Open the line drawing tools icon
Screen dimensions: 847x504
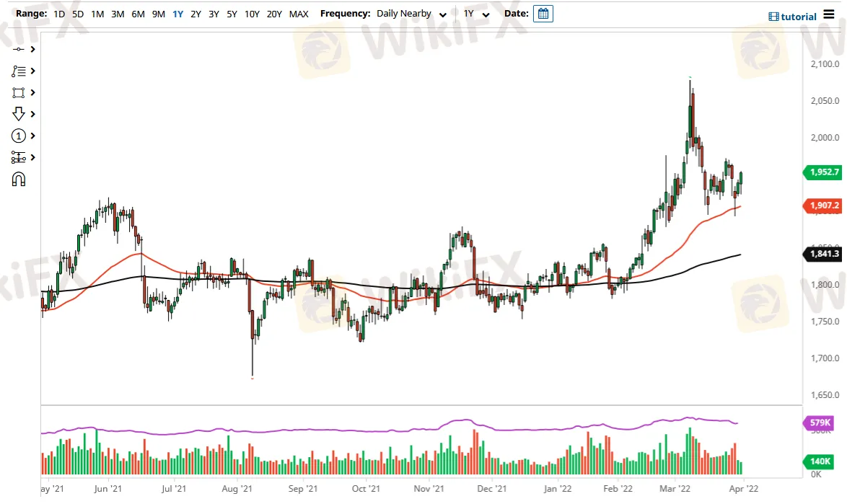[x=18, y=49]
